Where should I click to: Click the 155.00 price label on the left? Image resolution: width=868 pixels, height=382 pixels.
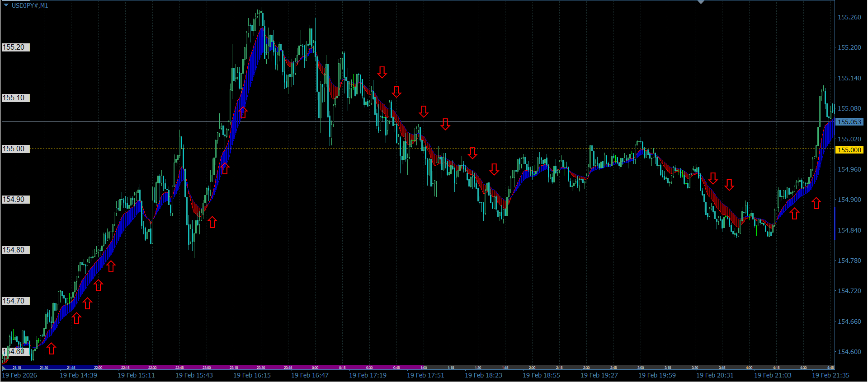click(x=16, y=149)
